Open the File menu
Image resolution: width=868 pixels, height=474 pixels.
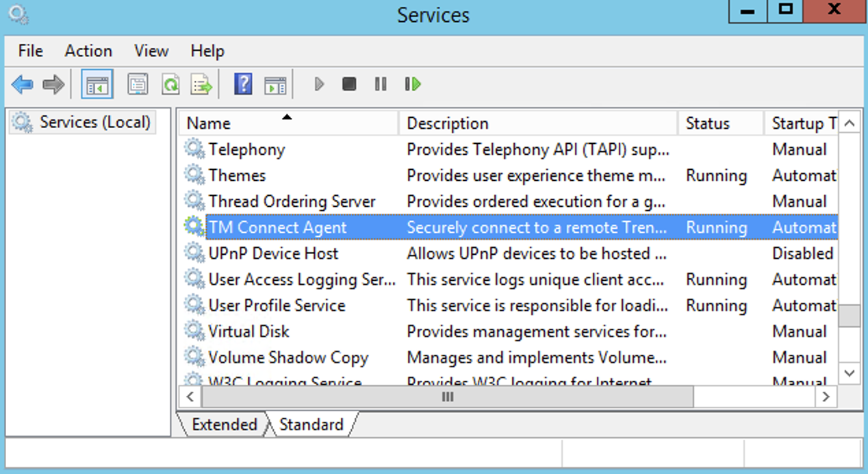point(30,51)
